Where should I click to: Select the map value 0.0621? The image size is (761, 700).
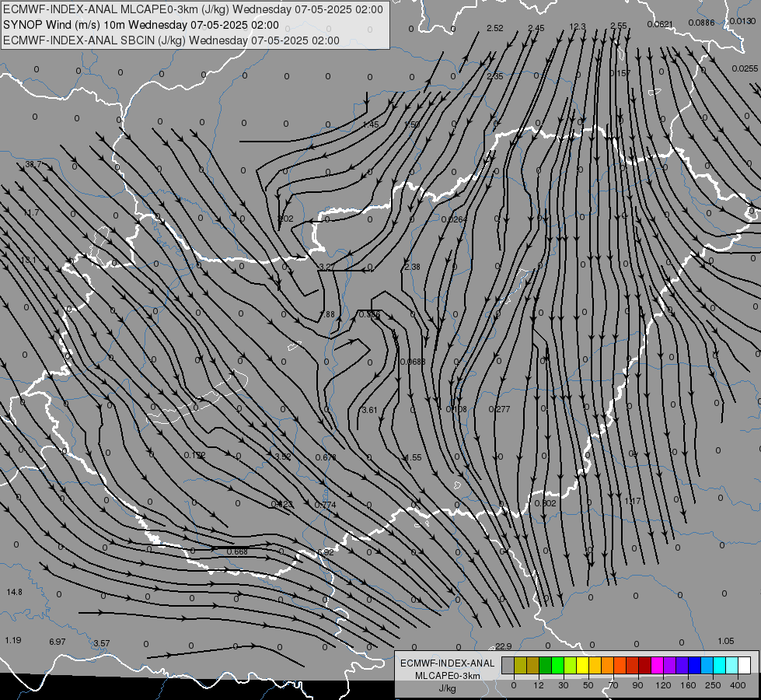pos(660,24)
